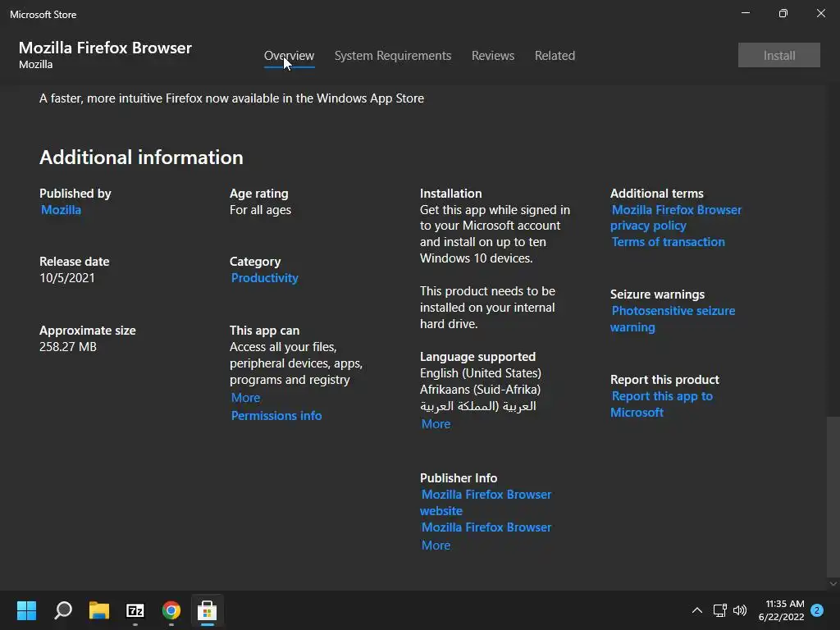Click Microsoft Store taskbar icon
This screenshot has width=840, height=630.
tap(207, 609)
